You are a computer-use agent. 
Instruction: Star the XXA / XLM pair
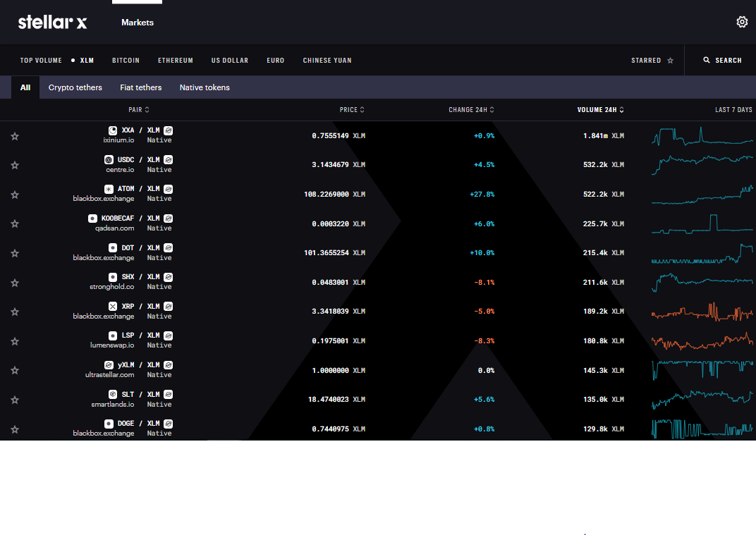15,136
